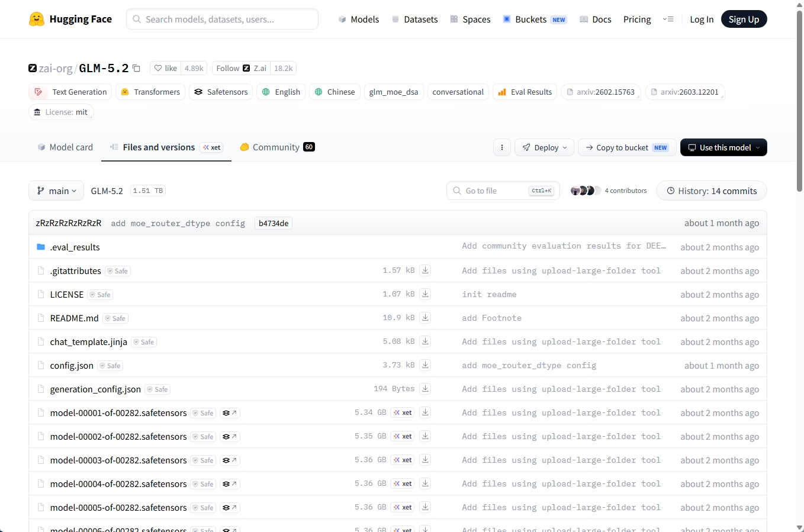
Task: Open safetensors viewer for model-00001 file
Action: tap(230, 413)
